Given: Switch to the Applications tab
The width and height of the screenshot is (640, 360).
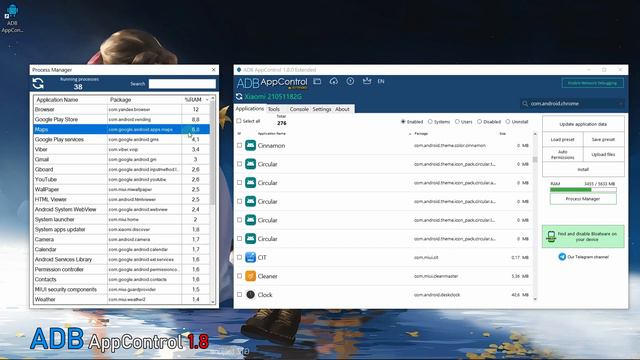Looking at the screenshot, I should click(249, 109).
